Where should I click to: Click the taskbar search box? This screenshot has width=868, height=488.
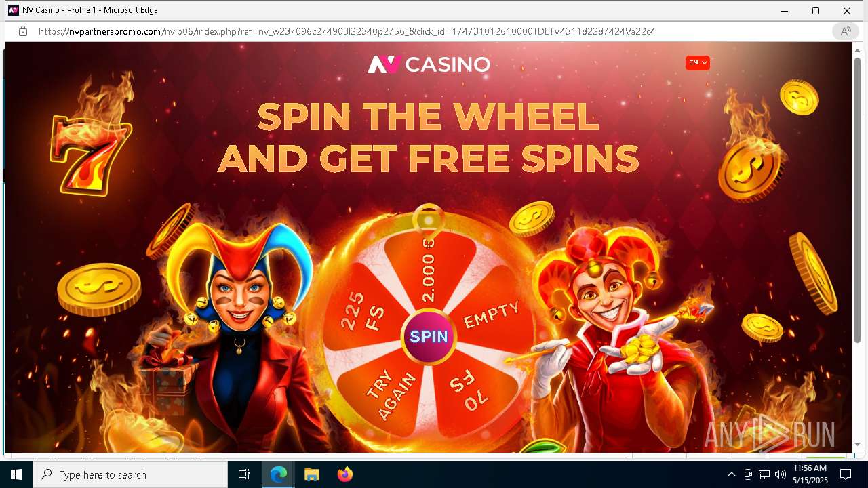130,474
